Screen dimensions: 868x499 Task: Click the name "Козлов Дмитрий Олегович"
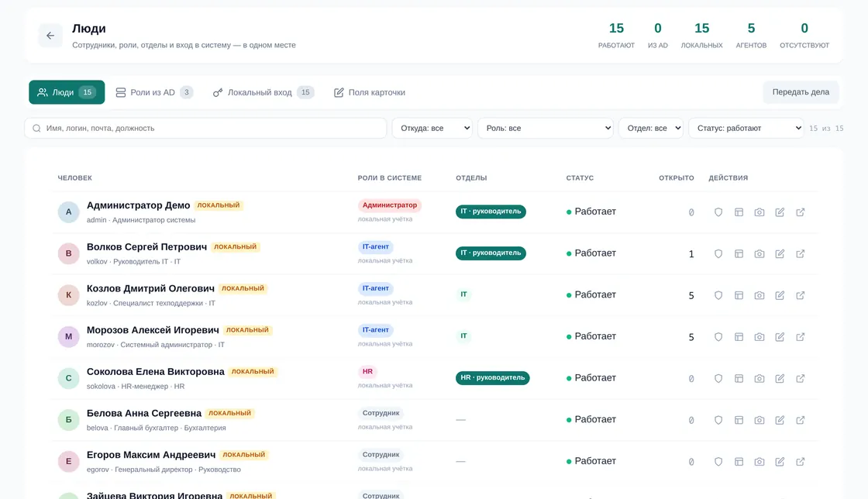pyautogui.click(x=150, y=288)
